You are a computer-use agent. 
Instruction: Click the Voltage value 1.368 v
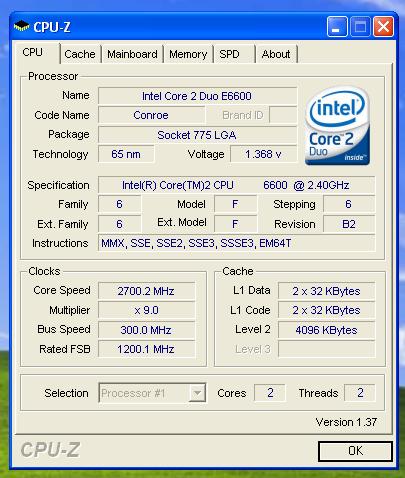(263, 154)
